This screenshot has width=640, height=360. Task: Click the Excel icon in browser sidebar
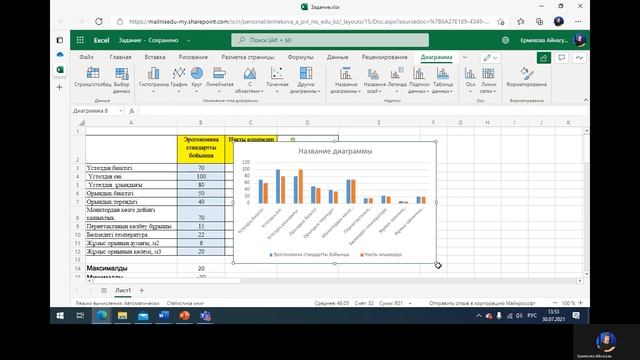click(60, 70)
